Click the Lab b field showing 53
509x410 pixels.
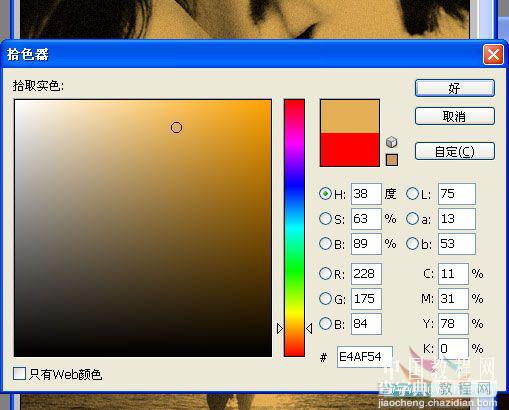(457, 244)
